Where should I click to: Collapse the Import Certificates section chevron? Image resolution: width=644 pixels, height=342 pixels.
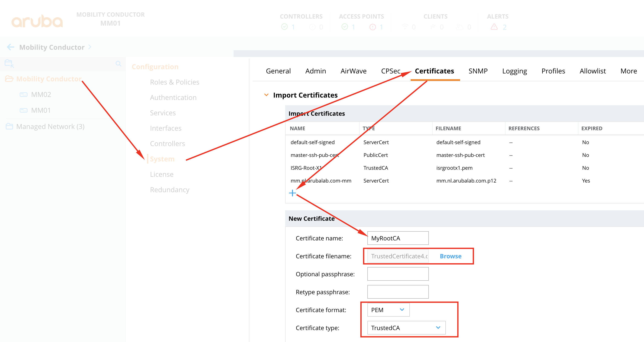[x=266, y=95]
